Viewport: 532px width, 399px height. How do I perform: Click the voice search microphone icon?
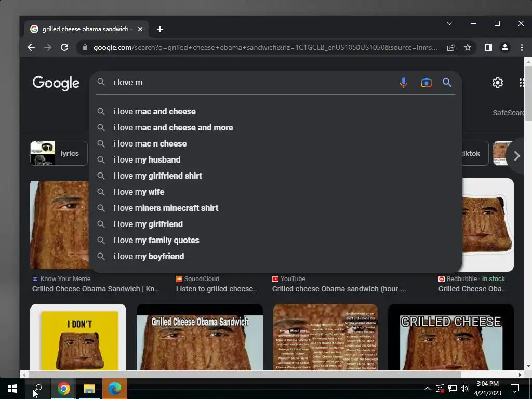click(403, 83)
